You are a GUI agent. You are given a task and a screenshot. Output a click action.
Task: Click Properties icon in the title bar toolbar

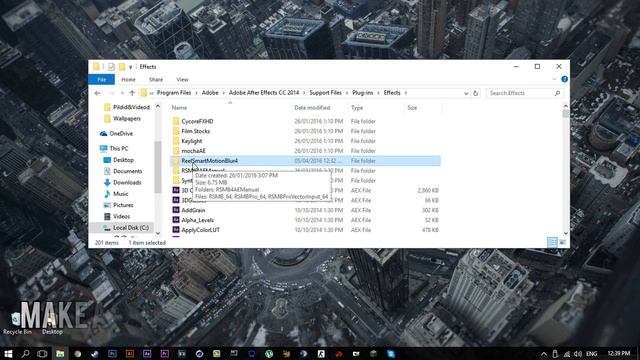click(111, 67)
